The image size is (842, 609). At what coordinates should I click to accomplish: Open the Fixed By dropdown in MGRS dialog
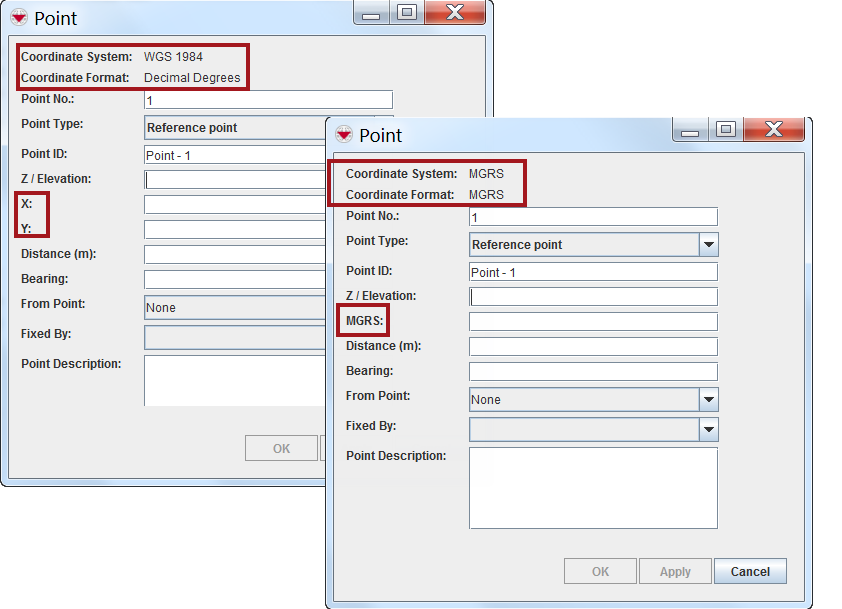tap(708, 430)
